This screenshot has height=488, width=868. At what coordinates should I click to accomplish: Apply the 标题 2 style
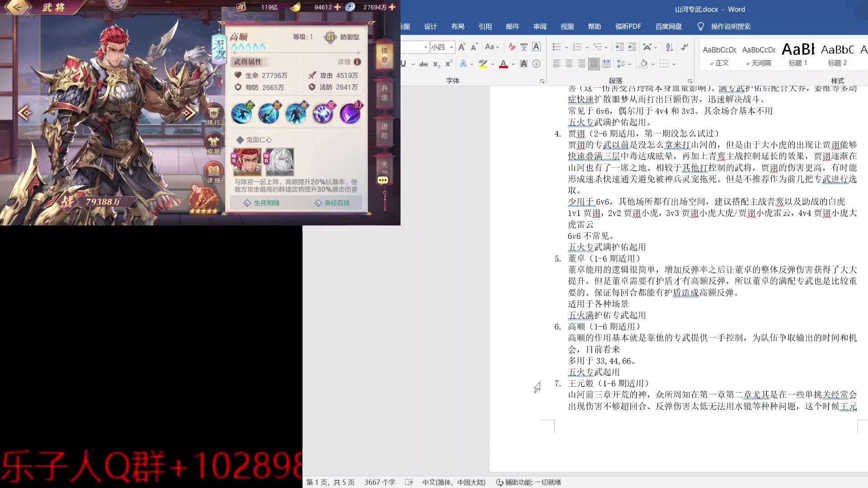pyautogui.click(x=837, y=55)
